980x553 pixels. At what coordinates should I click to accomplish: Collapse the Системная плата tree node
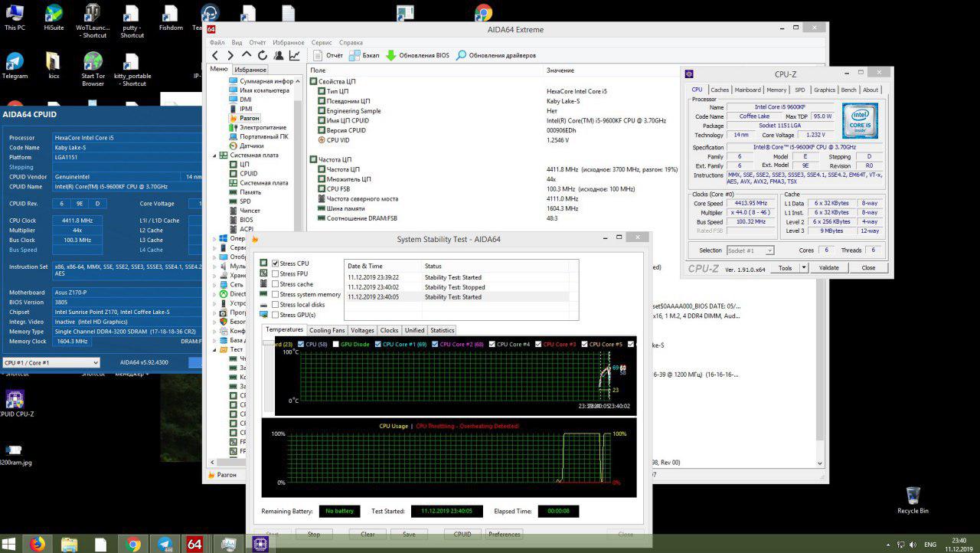(x=214, y=155)
